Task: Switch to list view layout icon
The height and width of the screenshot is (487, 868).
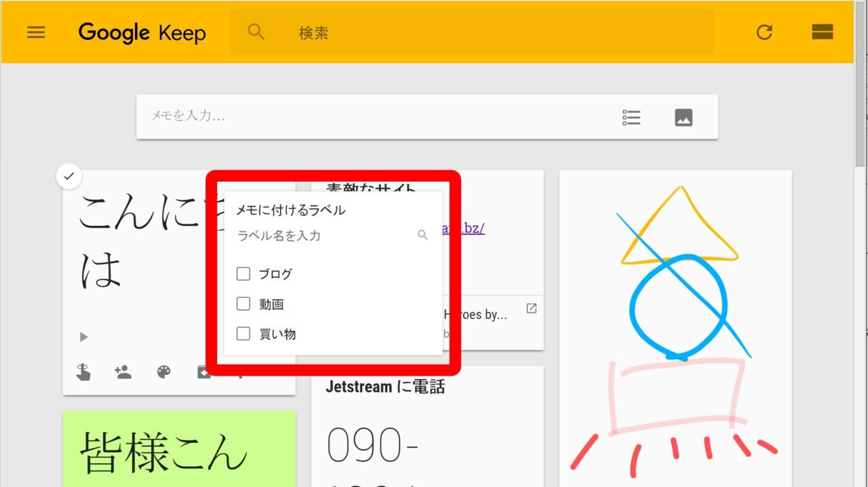Action: tap(822, 33)
